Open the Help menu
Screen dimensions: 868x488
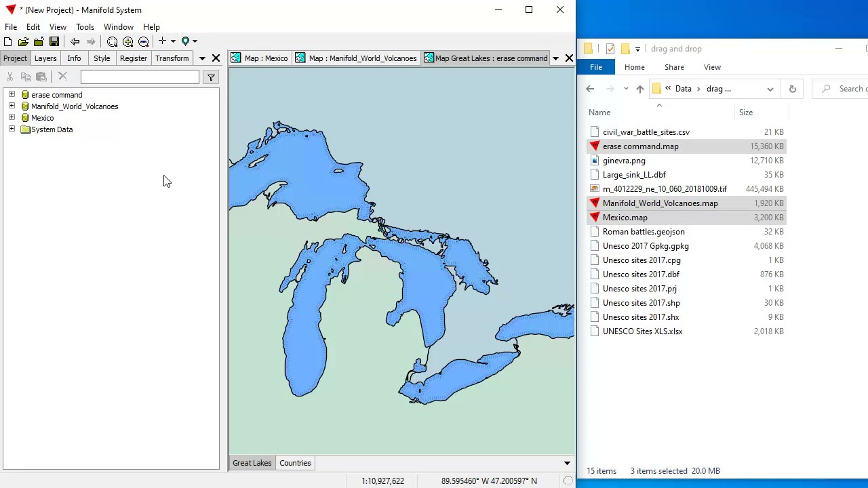point(151,27)
